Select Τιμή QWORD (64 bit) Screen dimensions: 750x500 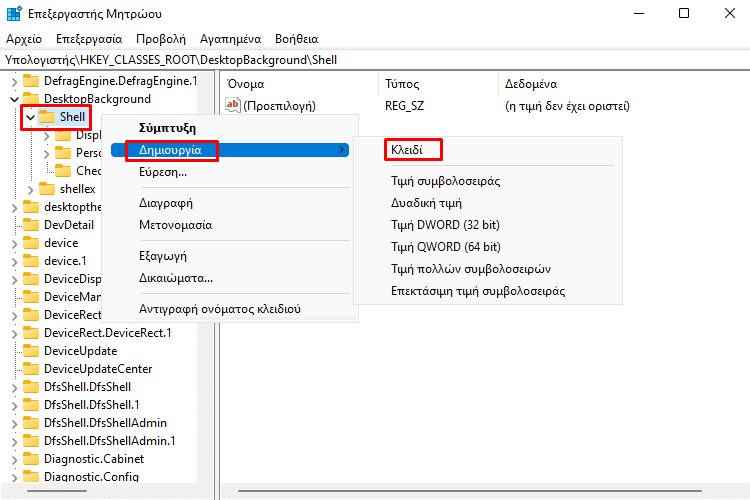tap(488, 247)
